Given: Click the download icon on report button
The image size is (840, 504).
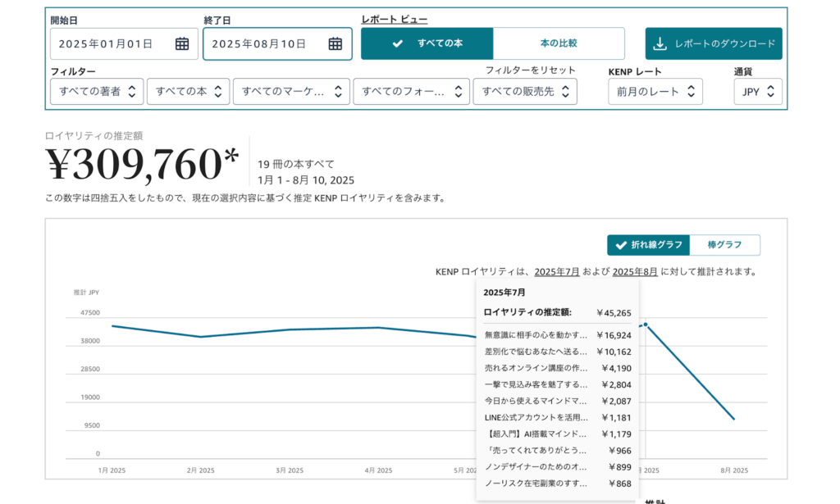Looking at the screenshot, I should [x=660, y=43].
